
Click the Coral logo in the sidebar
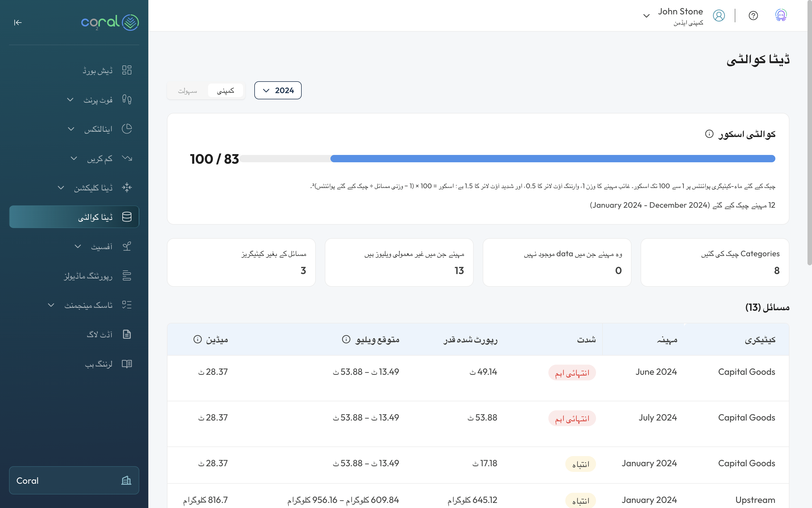pyautogui.click(x=110, y=23)
